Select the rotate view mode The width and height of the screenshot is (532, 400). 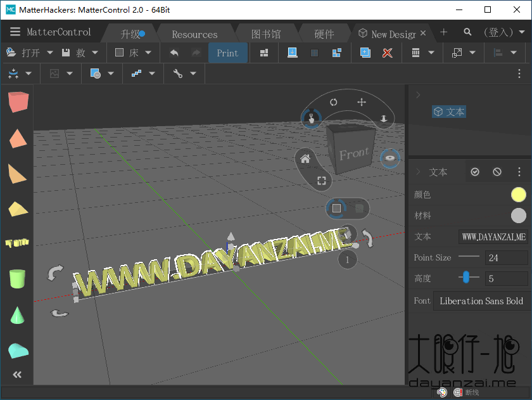334,102
